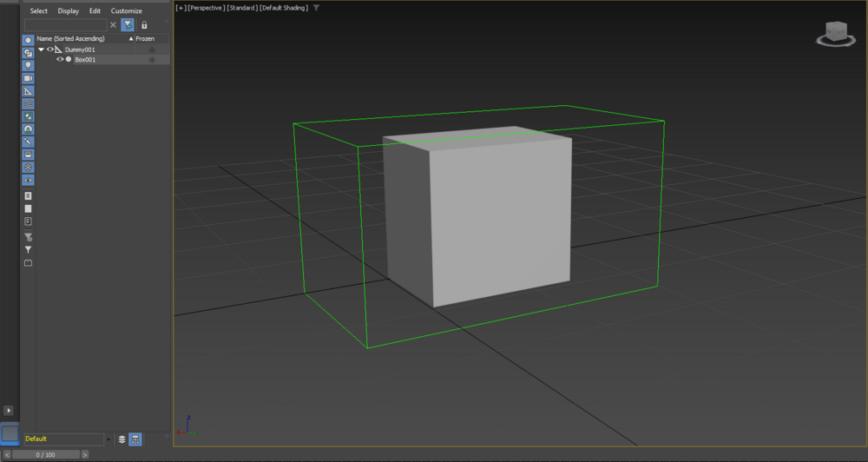This screenshot has width=868, height=462.
Task: Open the [Default Shading] viewport menu
Action: click(284, 8)
